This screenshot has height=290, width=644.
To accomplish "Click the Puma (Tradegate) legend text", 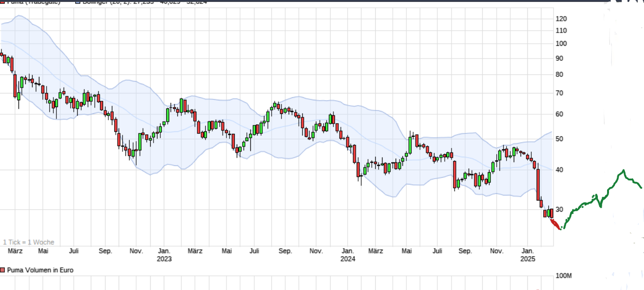I will [x=34, y=1].
